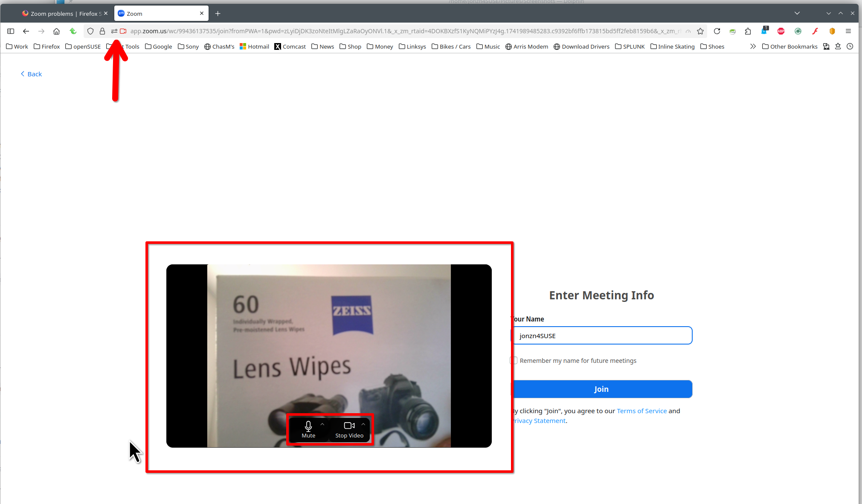The height and width of the screenshot is (504, 862).
Task: Show site security padlock details
Action: coord(102,31)
